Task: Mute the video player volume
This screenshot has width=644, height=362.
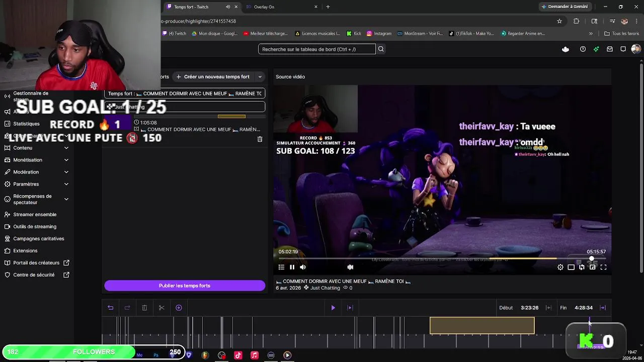Action: (x=303, y=267)
